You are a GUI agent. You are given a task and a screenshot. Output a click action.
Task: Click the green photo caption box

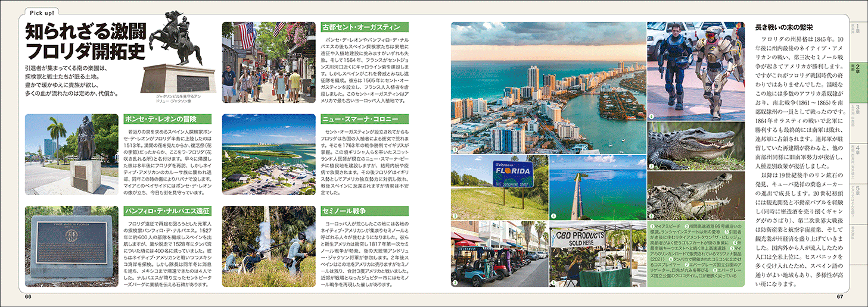click(x=696, y=255)
